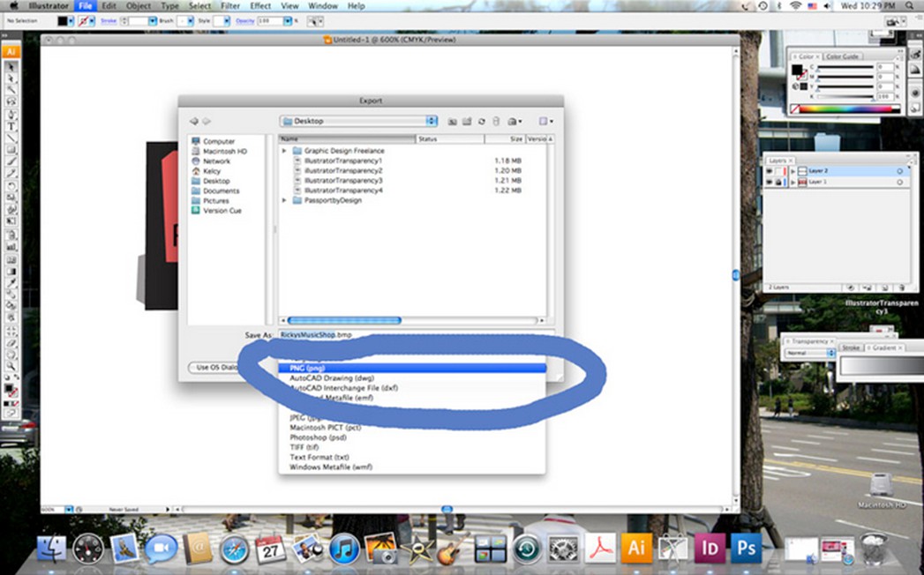
Task: Choose PNG (png) format
Action: (x=412, y=369)
